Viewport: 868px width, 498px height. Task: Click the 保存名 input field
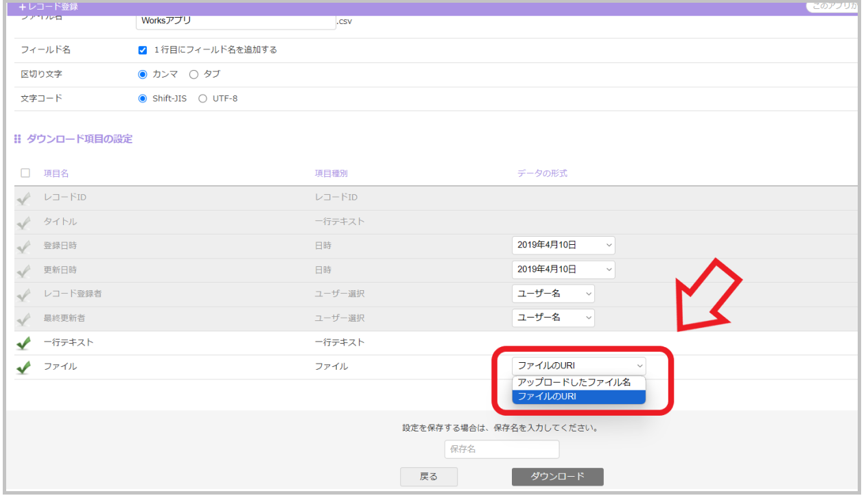[x=502, y=450]
